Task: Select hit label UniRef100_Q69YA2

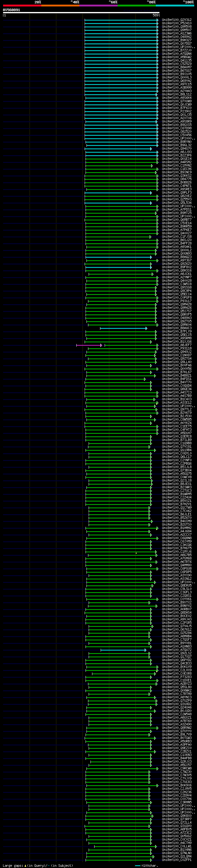Action: 177,81
